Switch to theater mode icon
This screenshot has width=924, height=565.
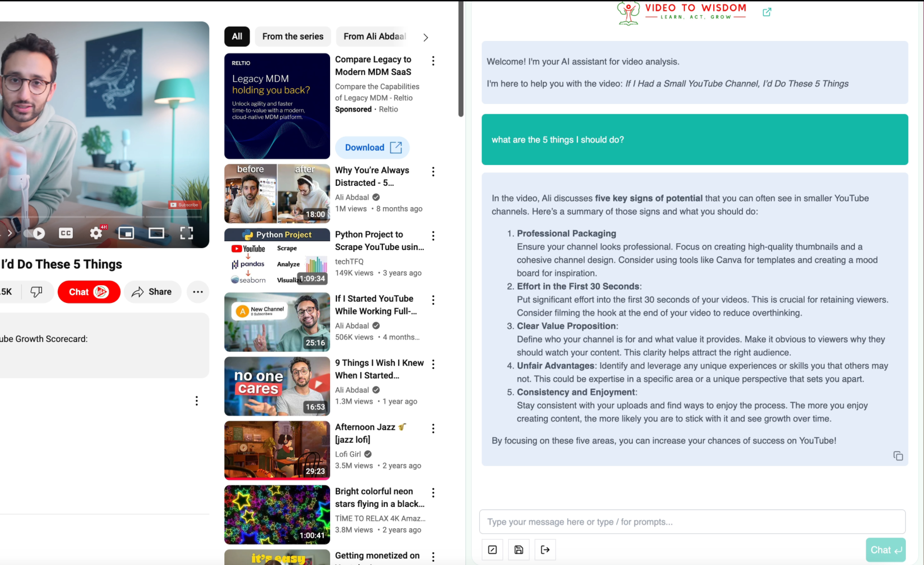tap(156, 233)
